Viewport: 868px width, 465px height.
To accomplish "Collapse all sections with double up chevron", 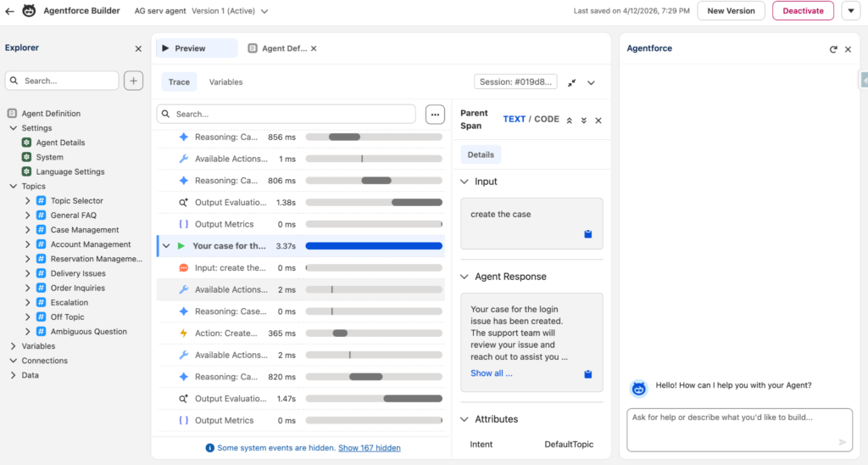I will (x=570, y=120).
